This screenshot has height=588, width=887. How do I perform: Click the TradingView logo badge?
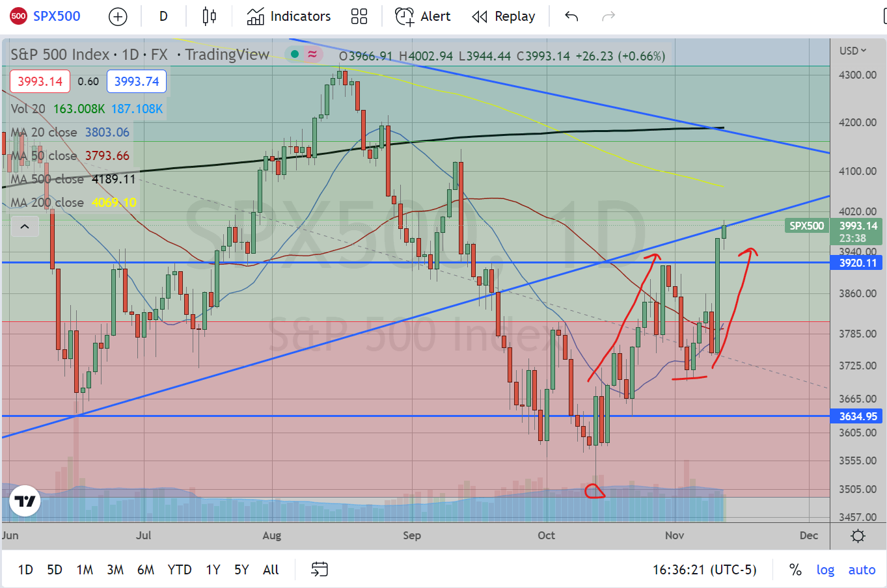(x=25, y=501)
